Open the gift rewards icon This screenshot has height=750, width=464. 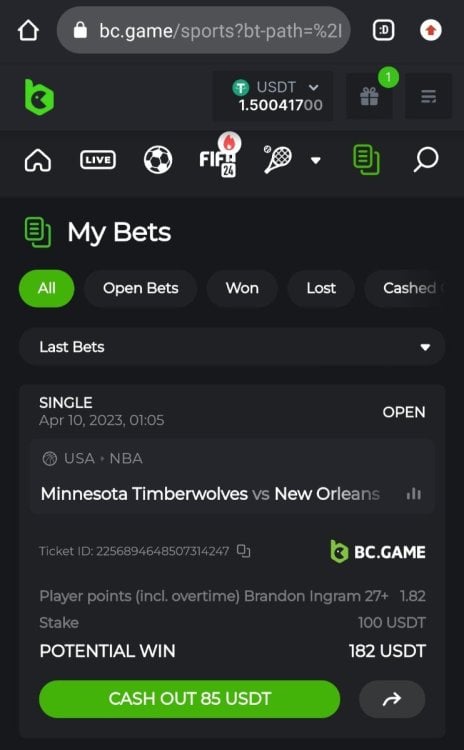coord(369,97)
